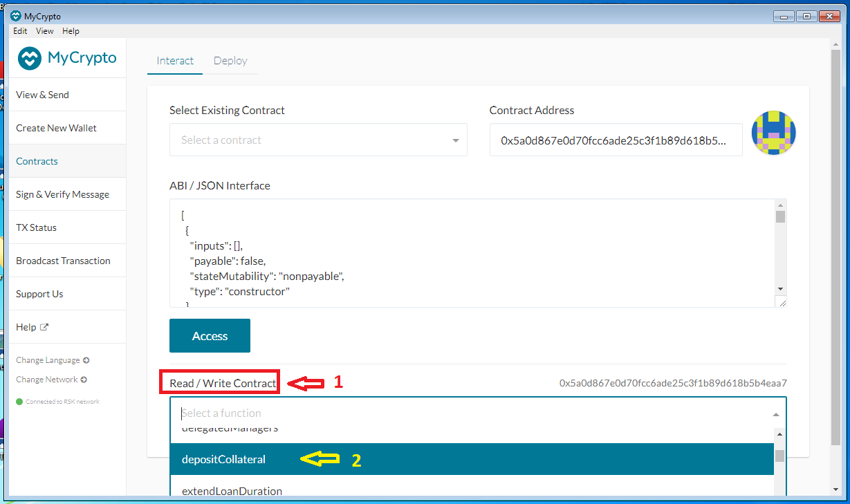
Task: Open TX Status page
Action: [68, 227]
